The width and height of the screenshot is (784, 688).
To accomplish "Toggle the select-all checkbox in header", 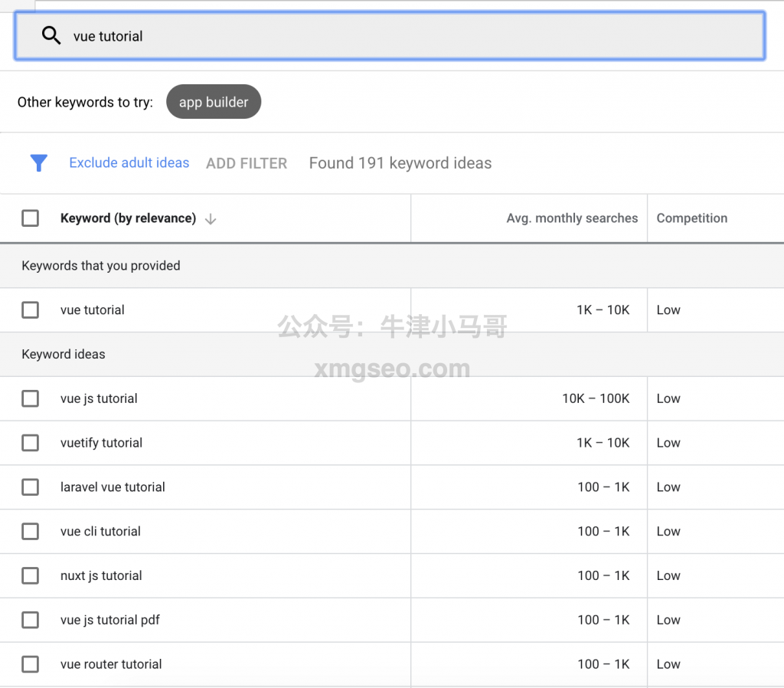I will (30, 218).
